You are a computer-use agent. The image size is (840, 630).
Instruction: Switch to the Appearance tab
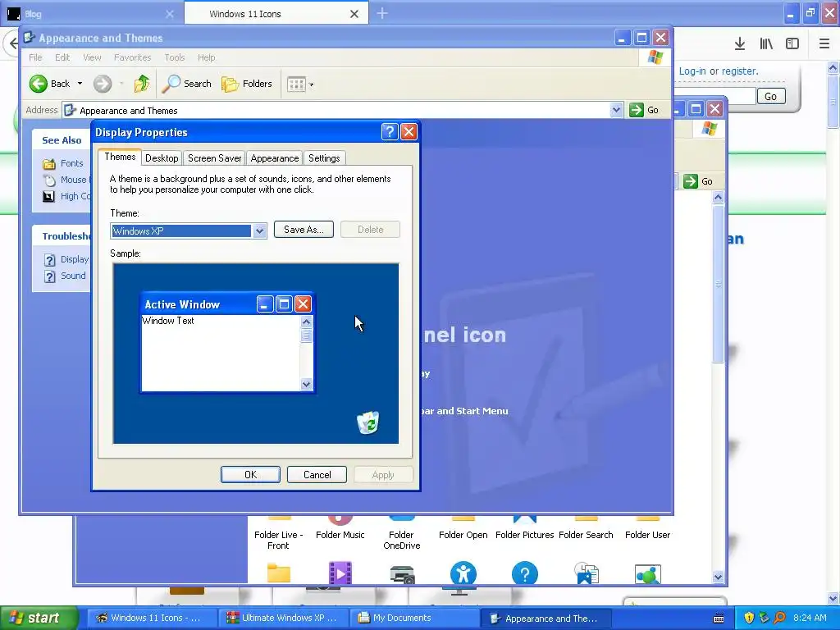coord(274,158)
